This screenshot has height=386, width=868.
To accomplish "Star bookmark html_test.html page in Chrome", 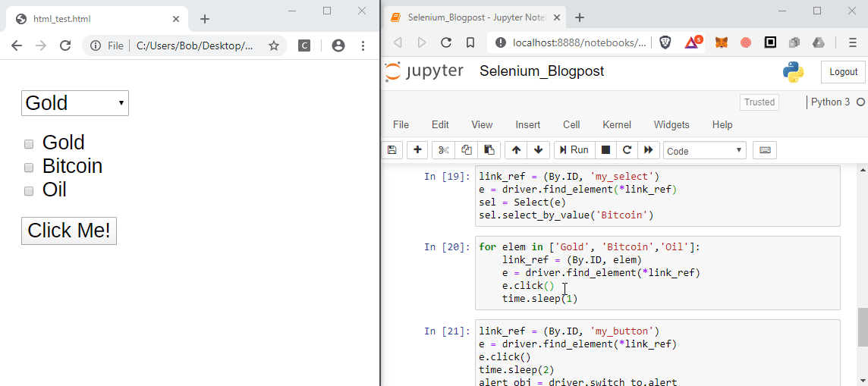I will [273, 46].
